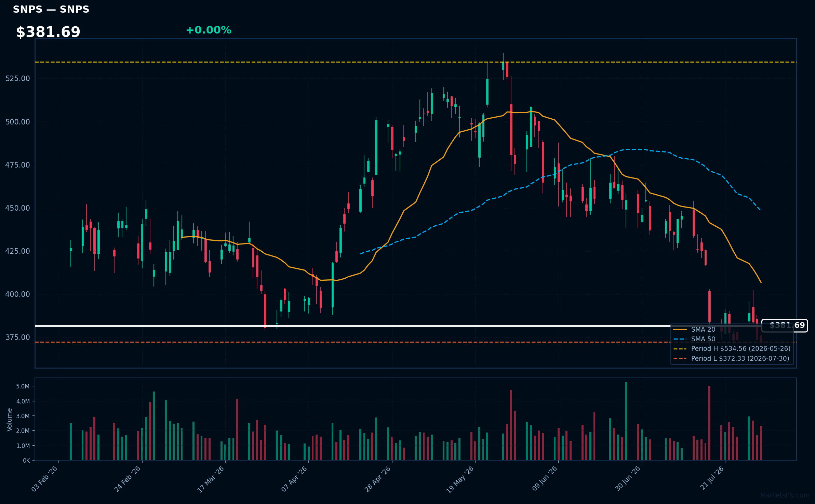Click the 24 Feb '26 date label
815x504 pixels.
128,479
